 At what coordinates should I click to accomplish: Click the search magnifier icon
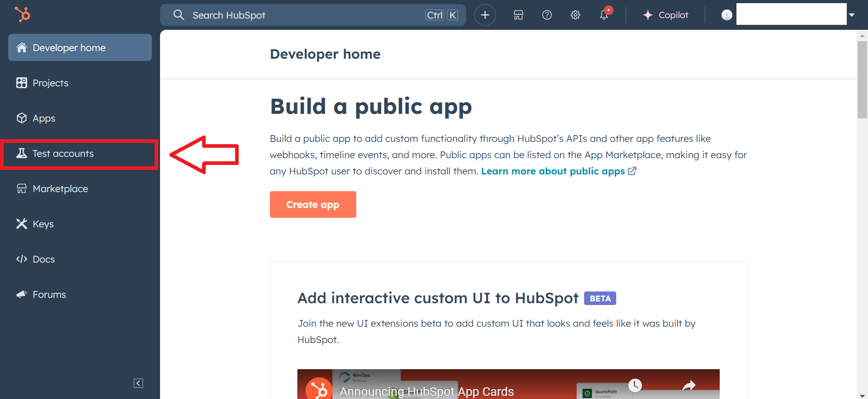click(x=179, y=15)
